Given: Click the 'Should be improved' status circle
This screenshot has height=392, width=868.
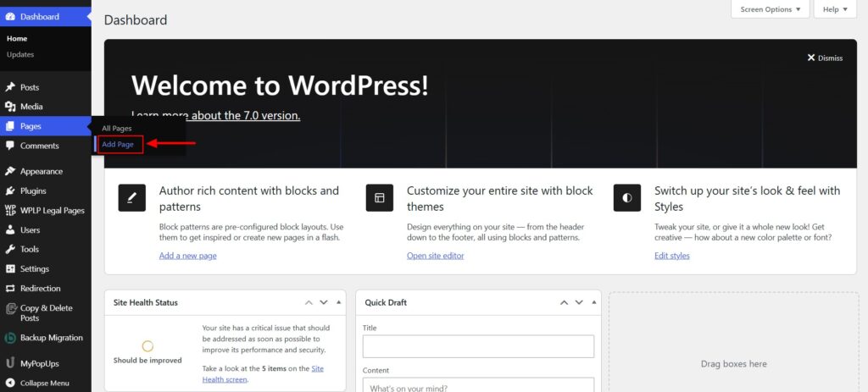Looking at the screenshot, I should coord(147,346).
